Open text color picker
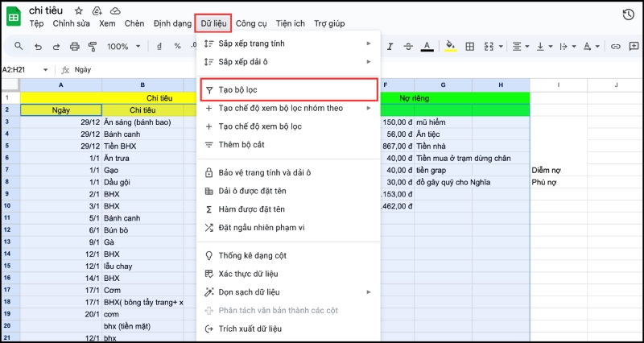Image resolution: width=644 pixels, height=343 pixels. coord(427,47)
